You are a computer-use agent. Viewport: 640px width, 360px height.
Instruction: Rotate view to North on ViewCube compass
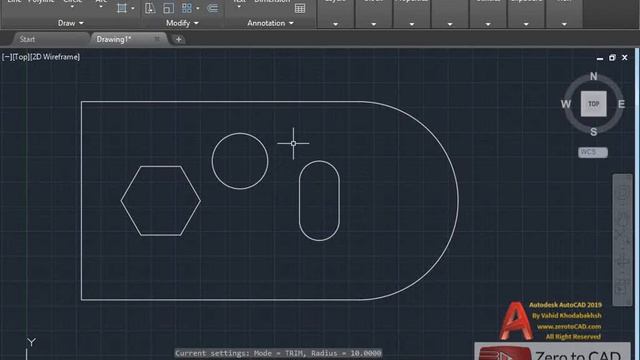coord(593,76)
